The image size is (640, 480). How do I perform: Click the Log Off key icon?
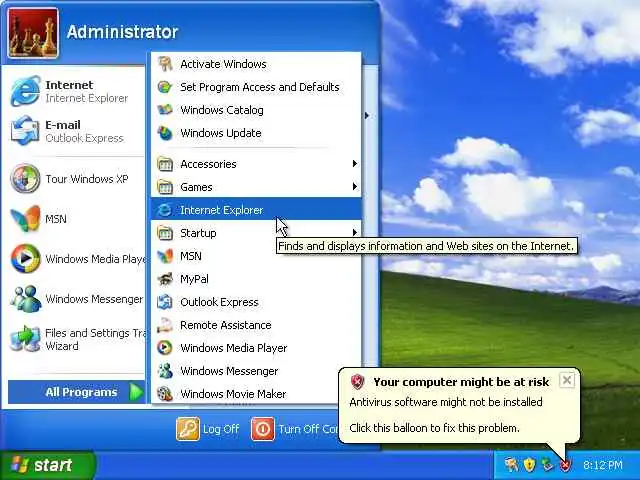[188, 429]
